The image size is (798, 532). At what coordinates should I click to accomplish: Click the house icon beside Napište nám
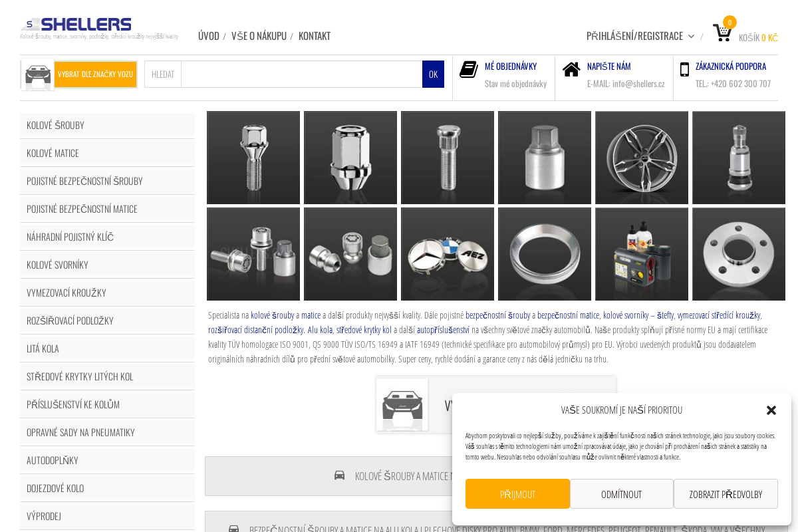click(571, 69)
